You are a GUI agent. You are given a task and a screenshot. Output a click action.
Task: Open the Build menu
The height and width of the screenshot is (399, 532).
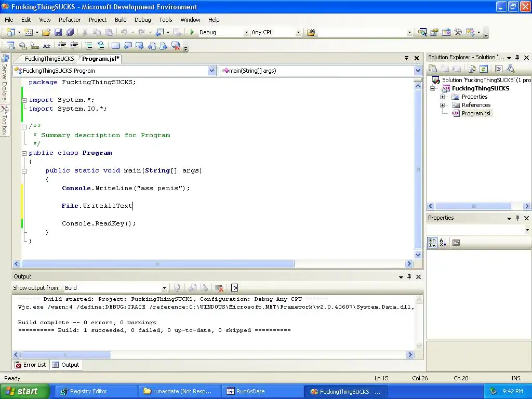[x=121, y=20]
